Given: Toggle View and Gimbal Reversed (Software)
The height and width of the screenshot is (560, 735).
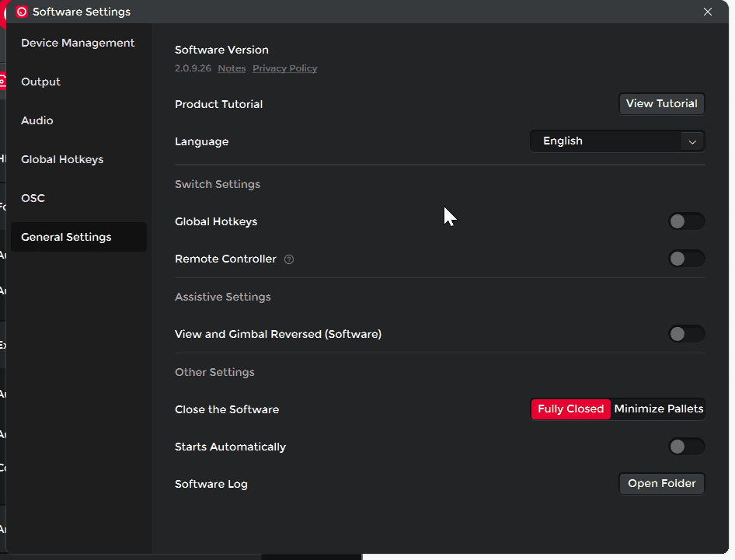Looking at the screenshot, I should click(686, 334).
